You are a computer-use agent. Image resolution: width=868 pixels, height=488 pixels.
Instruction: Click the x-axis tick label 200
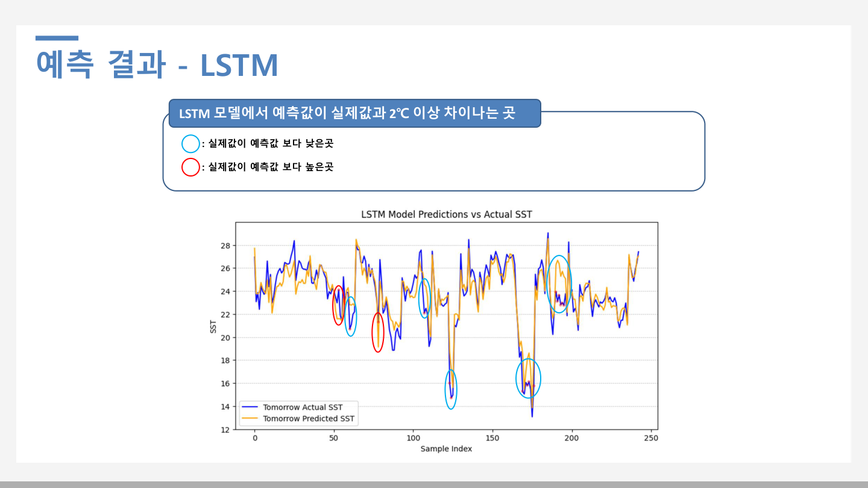point(571,438)
